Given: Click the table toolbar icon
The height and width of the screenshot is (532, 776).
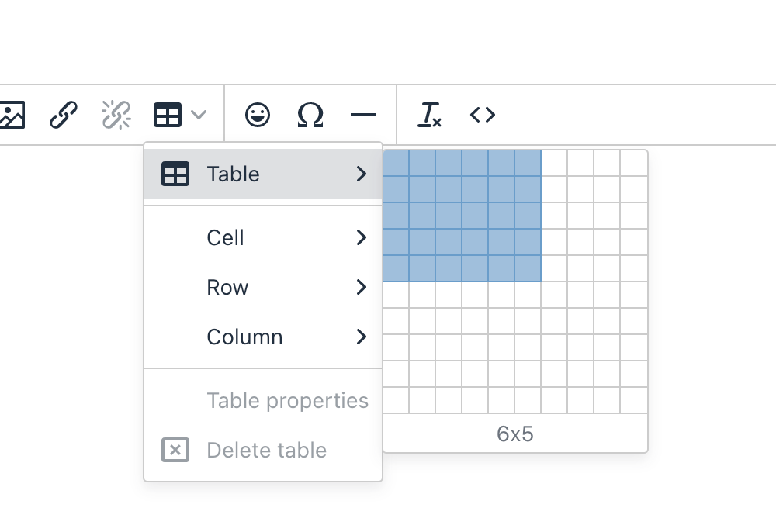Looking at the screenshot, I should coord(168,116).
